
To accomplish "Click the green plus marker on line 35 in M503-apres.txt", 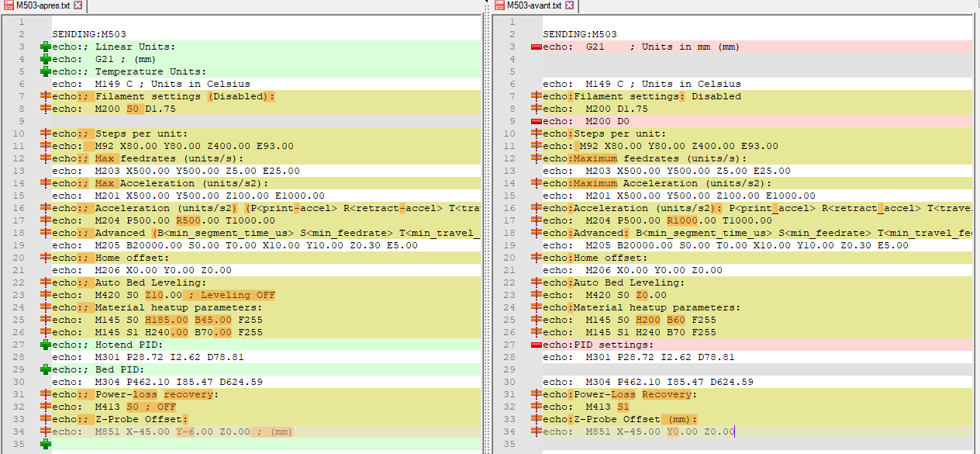I will click(x=45, y=444).
